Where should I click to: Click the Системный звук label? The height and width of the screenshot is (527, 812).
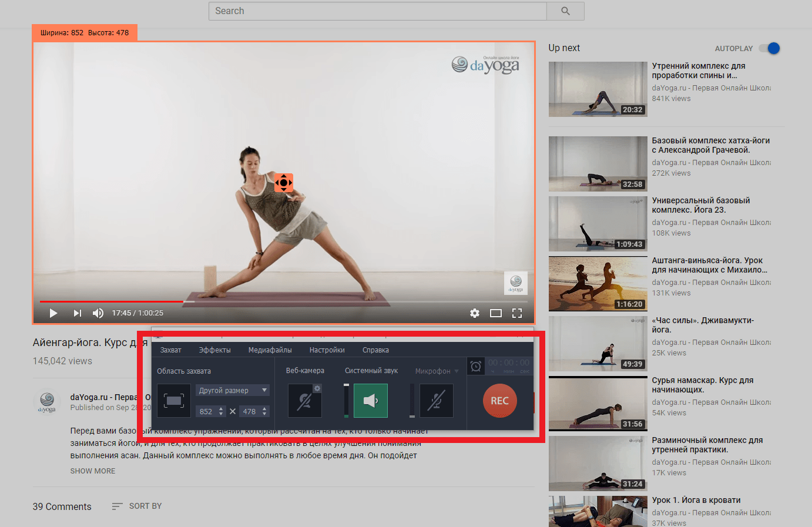(371, 371)
